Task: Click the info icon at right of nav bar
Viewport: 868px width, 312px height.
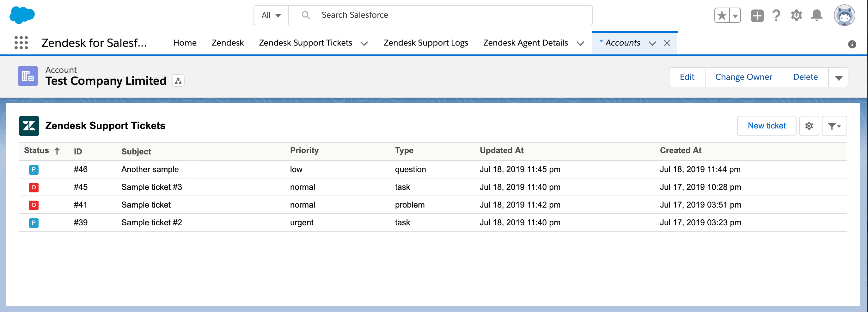Action: click(x=852, y=44)
